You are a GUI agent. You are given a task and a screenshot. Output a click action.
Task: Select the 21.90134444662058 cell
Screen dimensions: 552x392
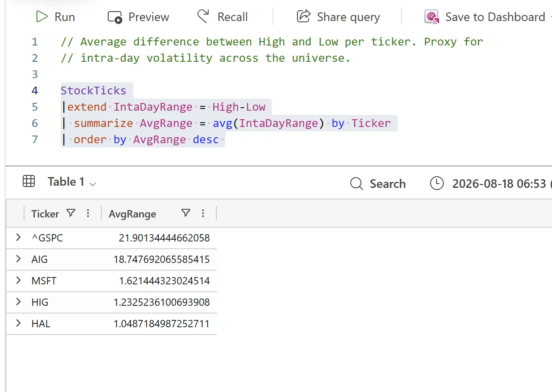pyautogui.click(x=164, y=238)
